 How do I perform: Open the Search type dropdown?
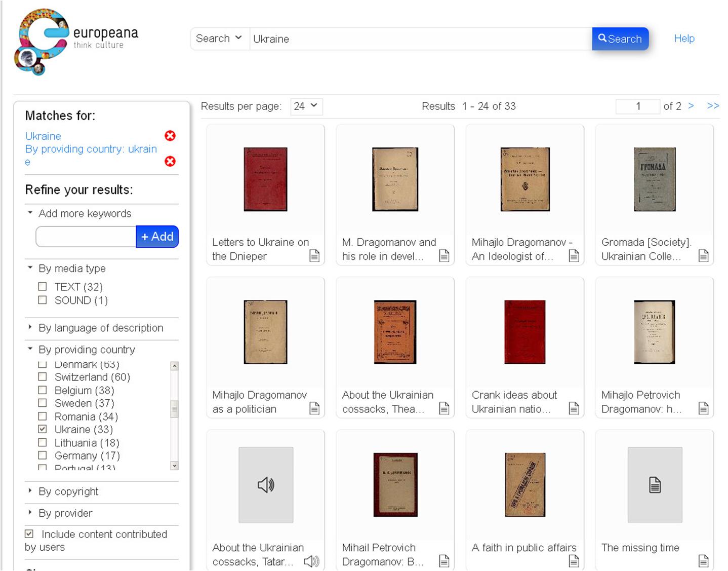tap(219, 39)
